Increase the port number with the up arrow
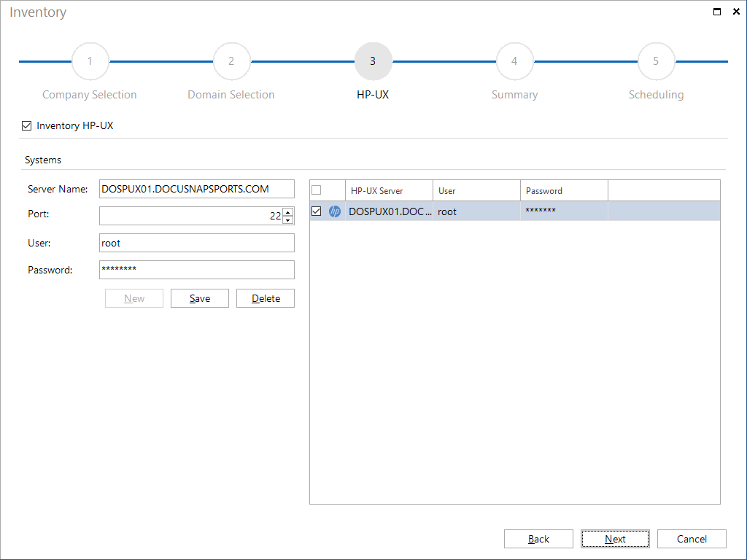This screenshot has height=560, width=747. 287,212
